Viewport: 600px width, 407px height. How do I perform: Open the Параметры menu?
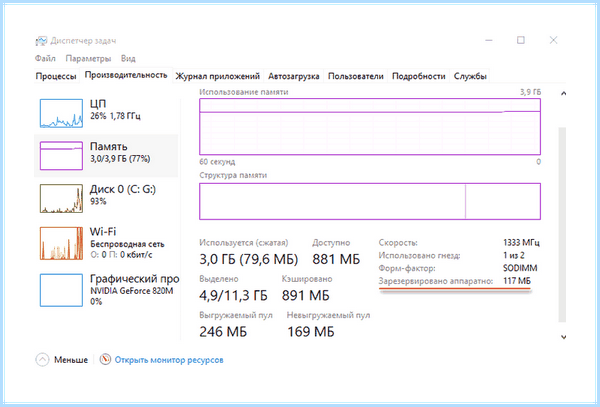88,59
